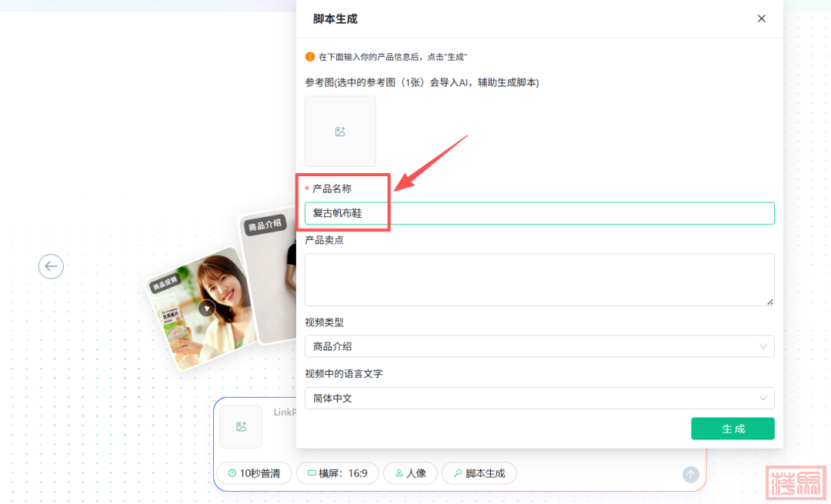Click the red watermark logo in the corner
This screenshot has width=831, height=504.
click(x=795, y=483)
